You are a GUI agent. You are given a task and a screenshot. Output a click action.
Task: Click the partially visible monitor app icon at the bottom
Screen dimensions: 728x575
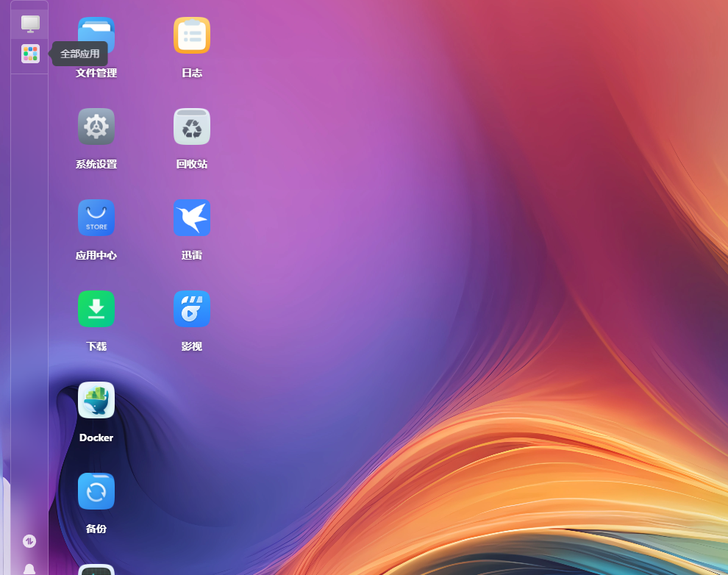click(96, 569)
